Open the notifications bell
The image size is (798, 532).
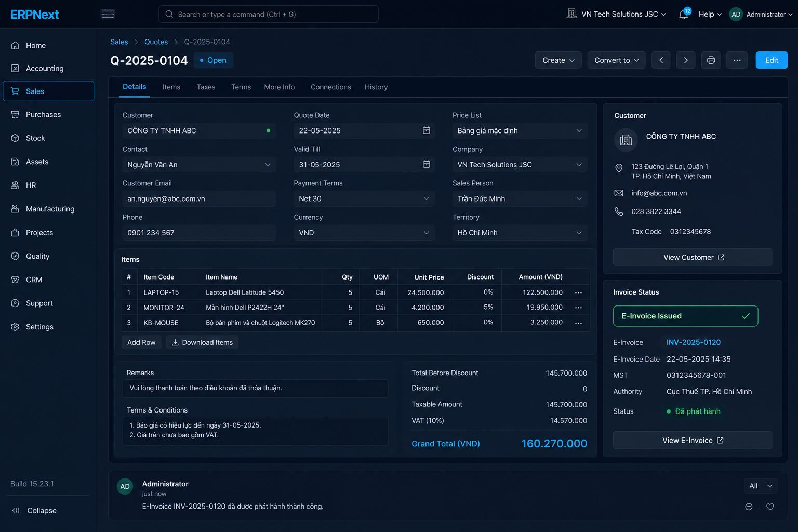pyautogui.click(x=684, y=14)
